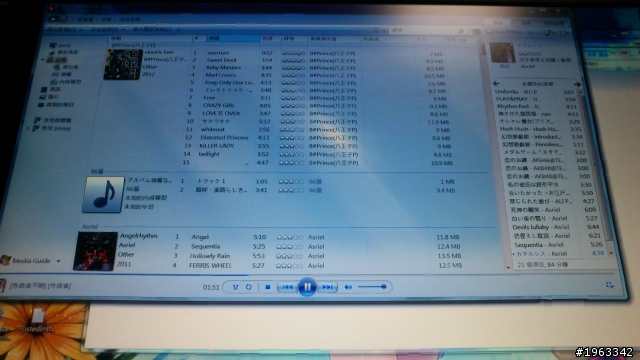Viewport: 640px width, 360px height.
Task: Select the track 'whiteout'
Action: coord(212,129)
